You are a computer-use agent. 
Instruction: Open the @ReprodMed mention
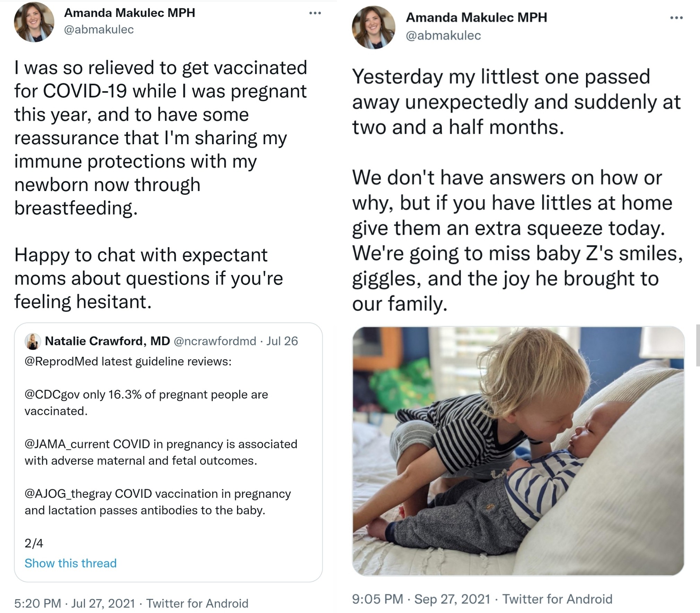click(x=61, y=362)
